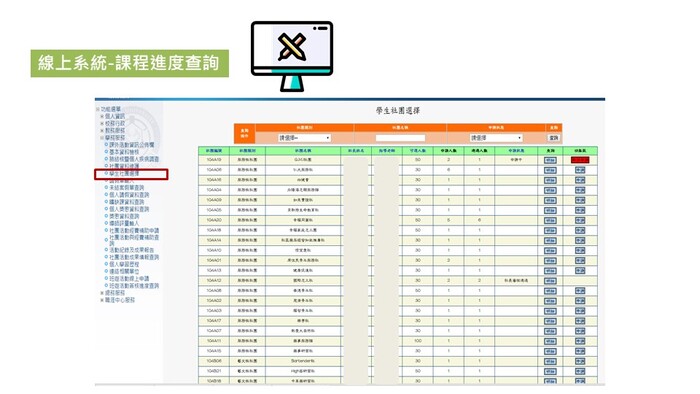Select 學生社團選擇 in the sidebar
Screen dimensions: 700x394
[x=124, y=174]
